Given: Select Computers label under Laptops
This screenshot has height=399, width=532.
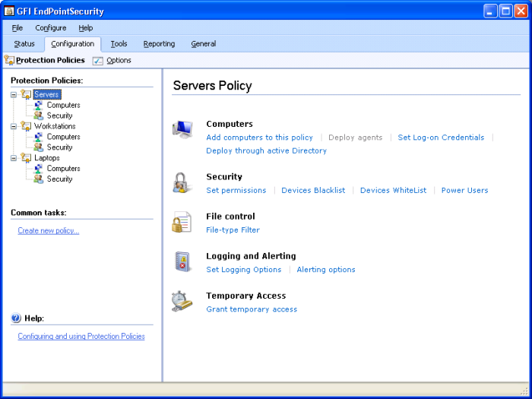Looking at the screenshot, I should 63,169.
